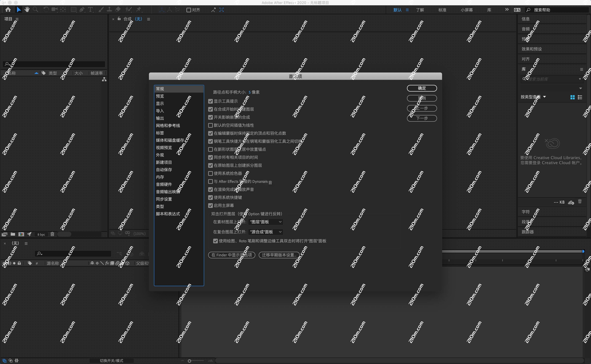The image size is (591, 364).
Task: Select the Eraser tool
Action: click(118, 10)
